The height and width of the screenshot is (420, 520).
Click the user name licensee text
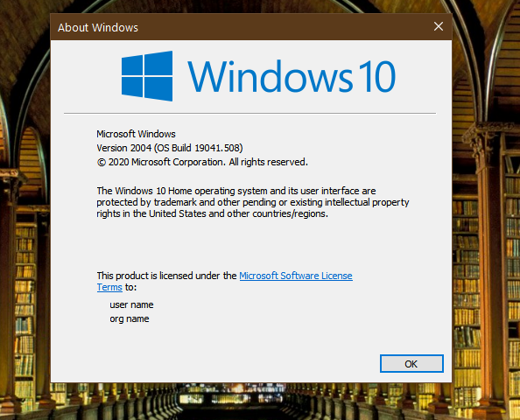[131, 304]
